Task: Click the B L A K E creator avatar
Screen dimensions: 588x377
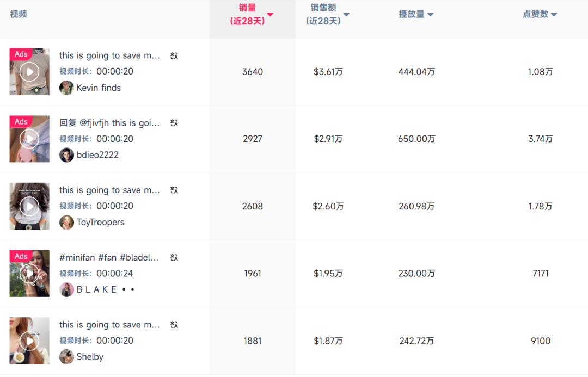Action: click(66, 289)
